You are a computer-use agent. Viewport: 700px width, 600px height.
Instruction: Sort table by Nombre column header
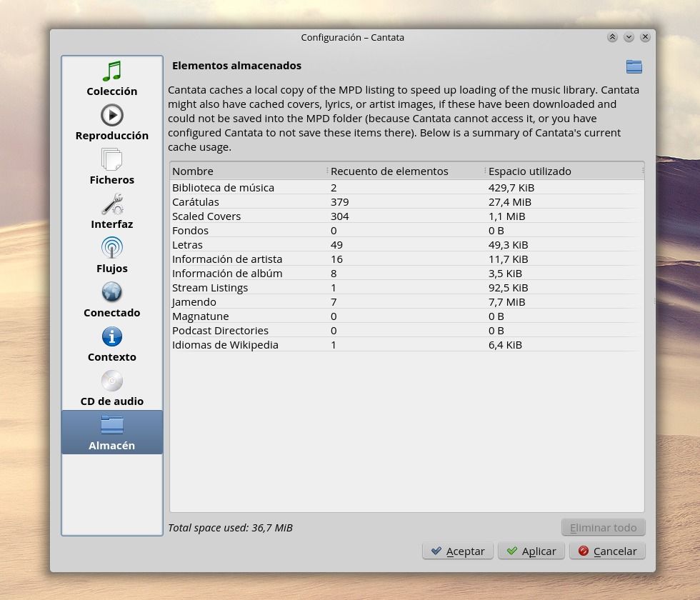click(x=247, y=171)
